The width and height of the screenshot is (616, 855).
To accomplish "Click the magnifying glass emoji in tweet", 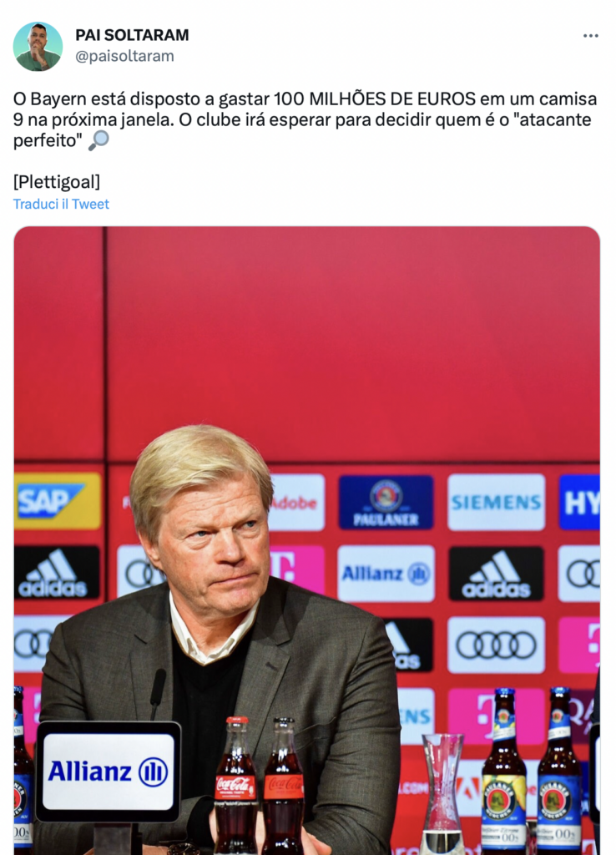I will [x=98, y=140].
